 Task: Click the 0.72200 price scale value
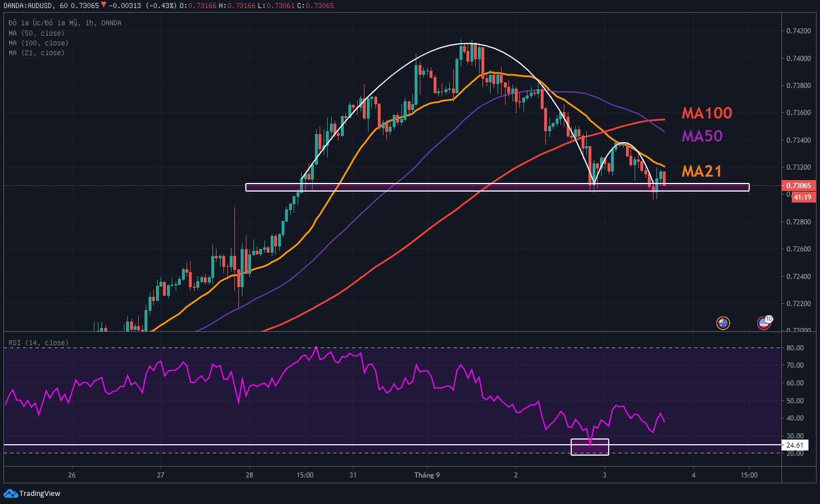click(x=799, y=304)
